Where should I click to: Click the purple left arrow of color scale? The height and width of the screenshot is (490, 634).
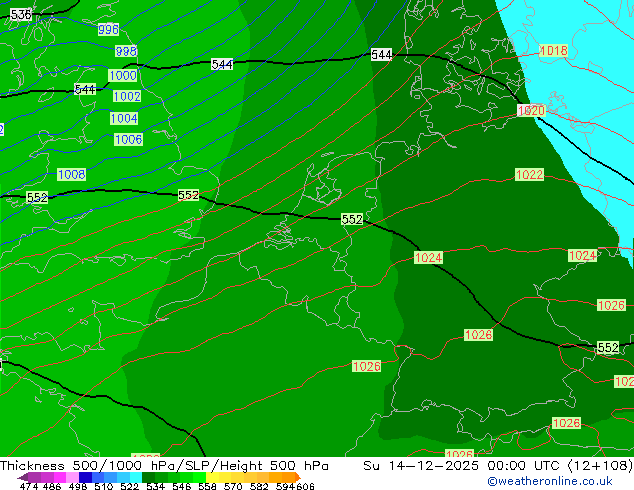(x=23, y=477)
